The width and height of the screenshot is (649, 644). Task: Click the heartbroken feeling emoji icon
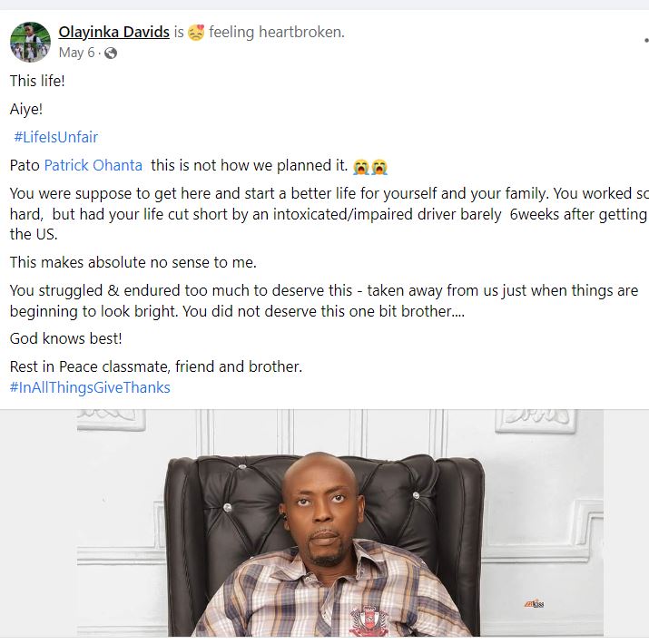point(196,33)
